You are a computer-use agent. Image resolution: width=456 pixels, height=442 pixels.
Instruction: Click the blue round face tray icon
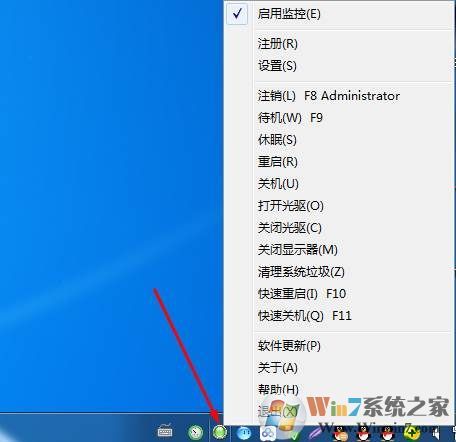click(244, 433)
